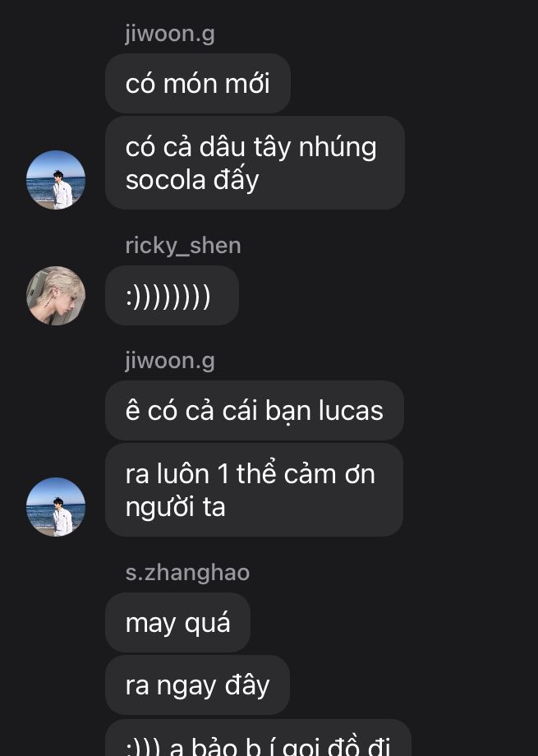Tap the 'may quá' message bubble
The image size is (538, 756).
coord(178,622)
